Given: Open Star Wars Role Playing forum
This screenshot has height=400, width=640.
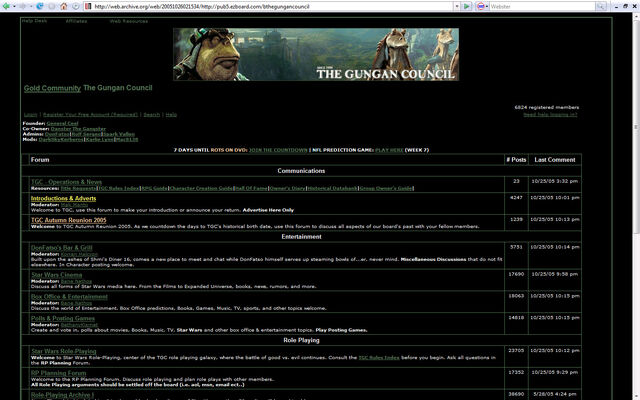Looking at the screenshot, I should point(64,351).
